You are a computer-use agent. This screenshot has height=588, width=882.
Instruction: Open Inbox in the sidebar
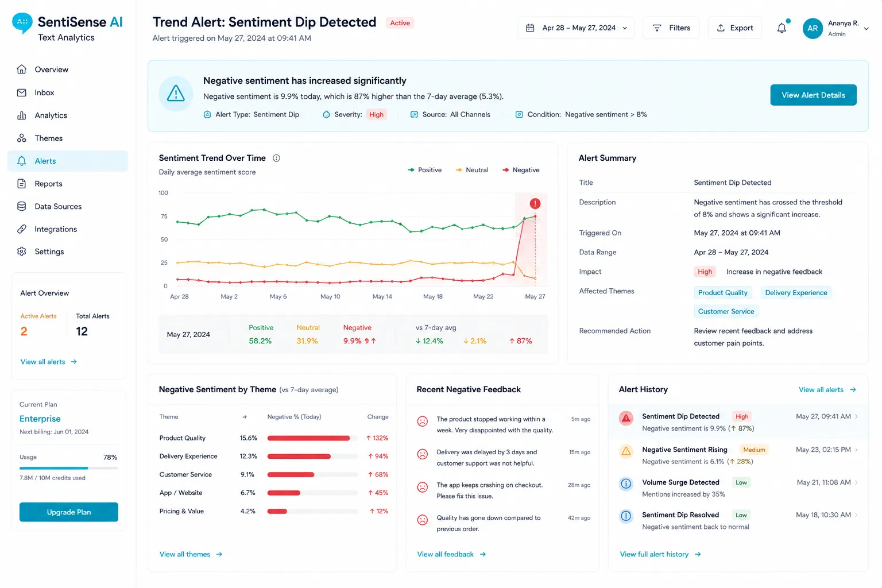click(x=68, y=92)
